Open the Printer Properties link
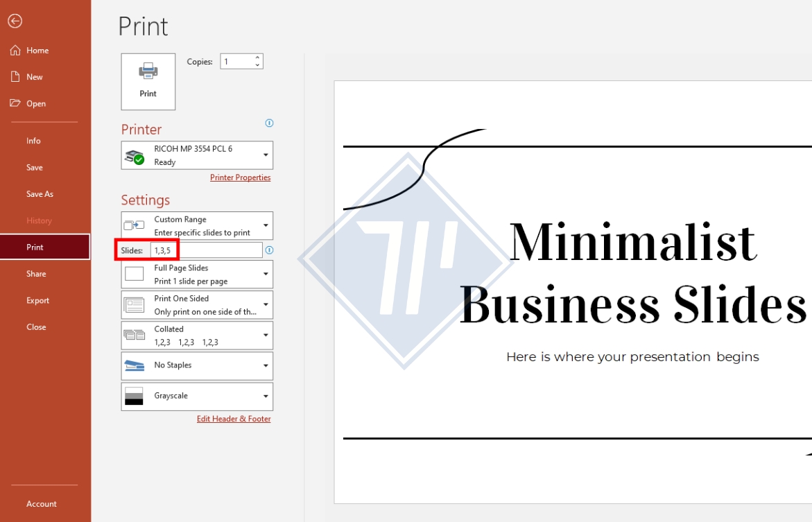Image resolution: width=812 pixels, height=522 pixels. coord(240,177)
